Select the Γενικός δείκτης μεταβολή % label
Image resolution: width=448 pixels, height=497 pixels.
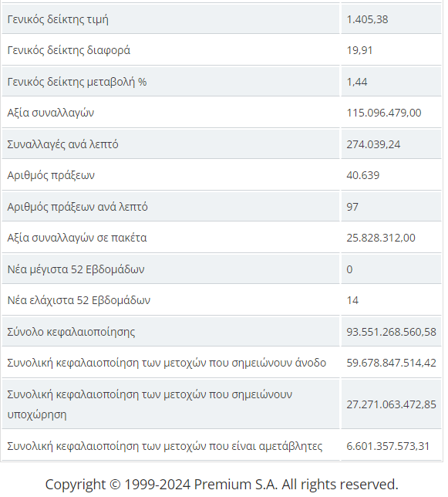click(x=77, y=82)
